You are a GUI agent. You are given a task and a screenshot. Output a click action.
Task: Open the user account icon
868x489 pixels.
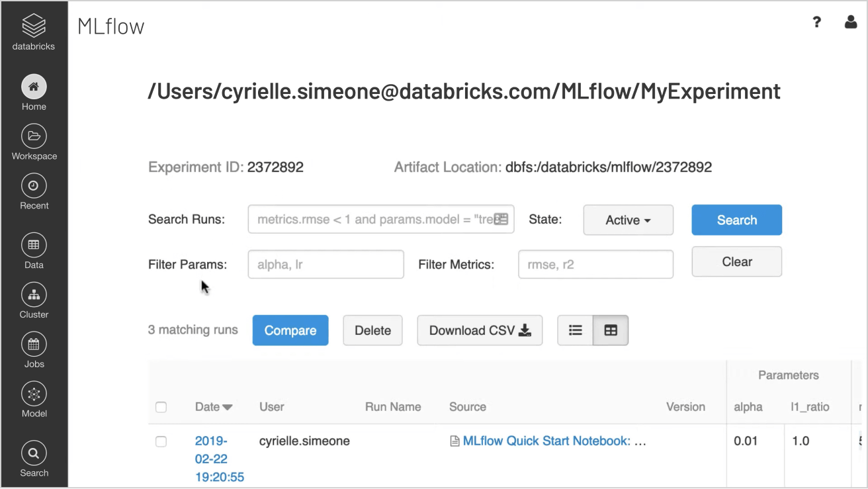point(851,22)
